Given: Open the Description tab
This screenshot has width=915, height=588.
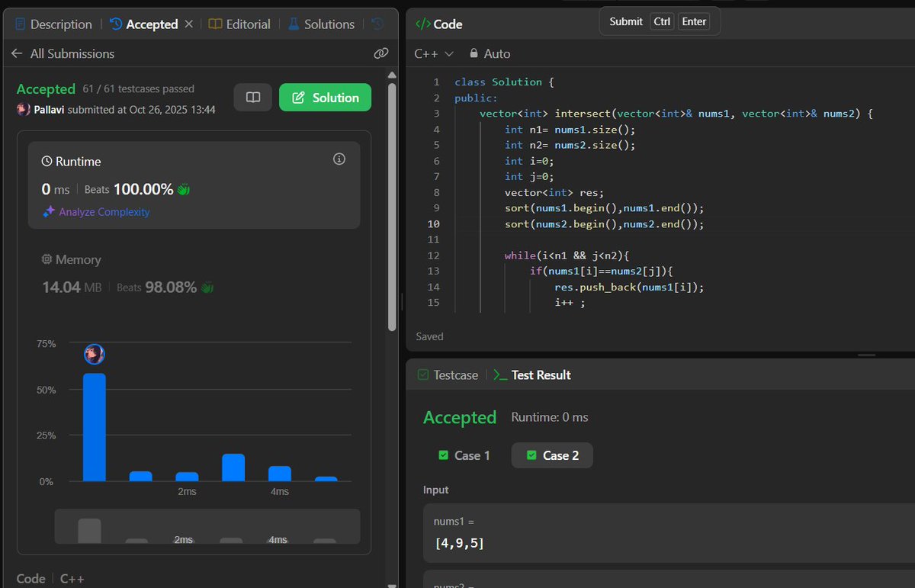Looking at the screenshot, I should coord(53,24).
